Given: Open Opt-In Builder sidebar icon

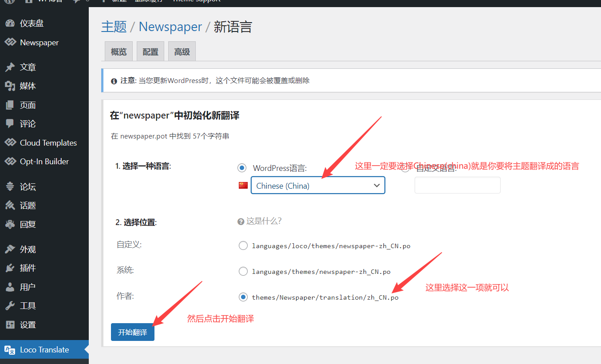Looking at the screenshot, I should (10, 162).
